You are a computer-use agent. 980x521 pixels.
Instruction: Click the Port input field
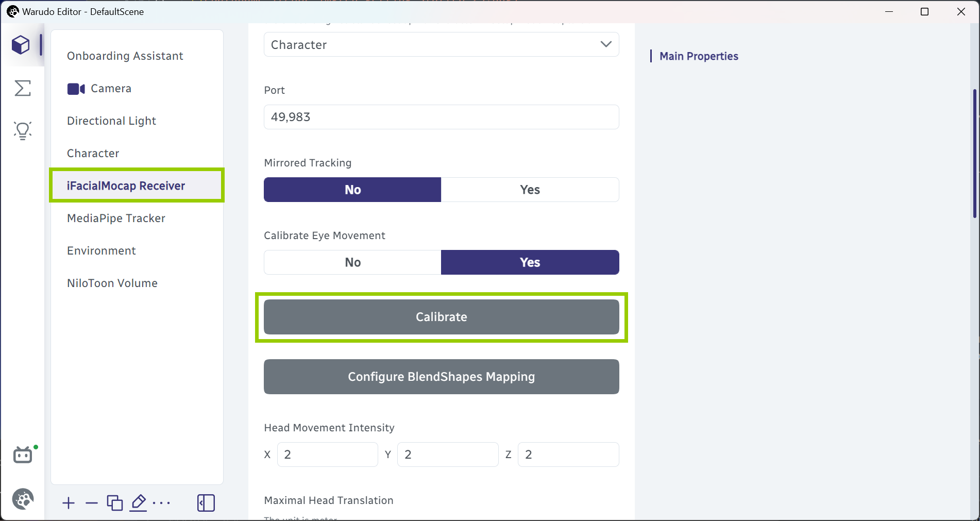[442, 117]
